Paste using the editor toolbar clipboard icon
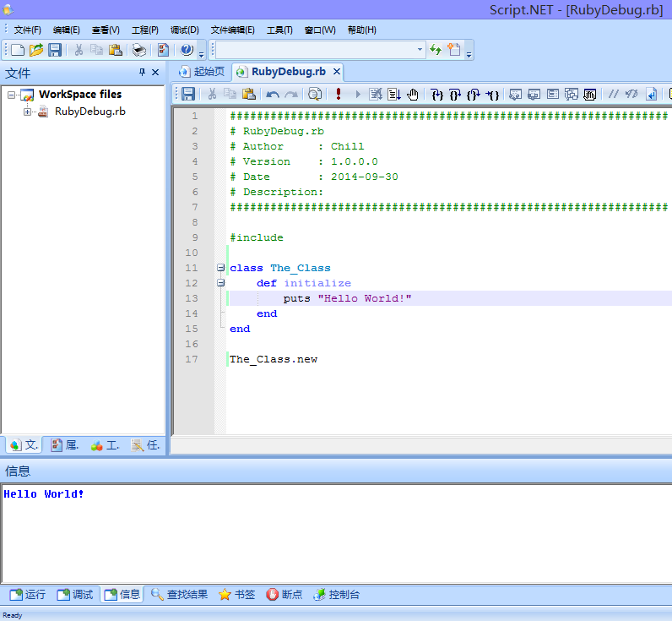This screenshot has height=621, width=672. pos(249,94)
